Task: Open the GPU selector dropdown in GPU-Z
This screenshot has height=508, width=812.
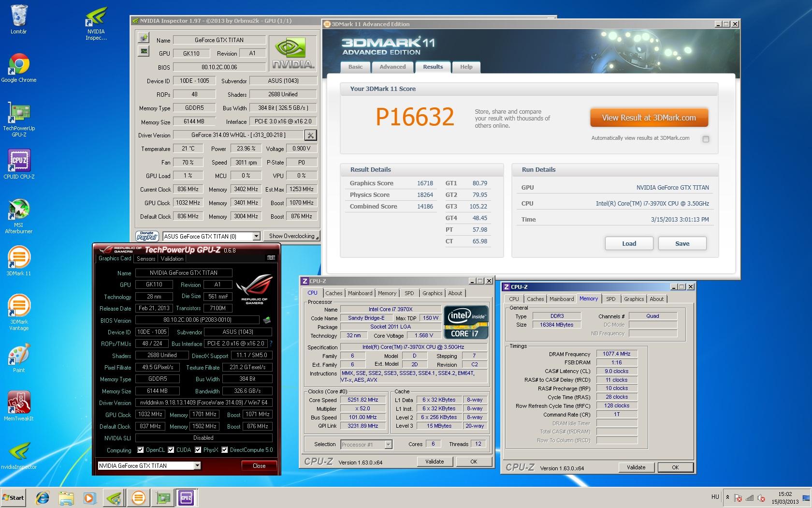Action: tap(197, 465)
